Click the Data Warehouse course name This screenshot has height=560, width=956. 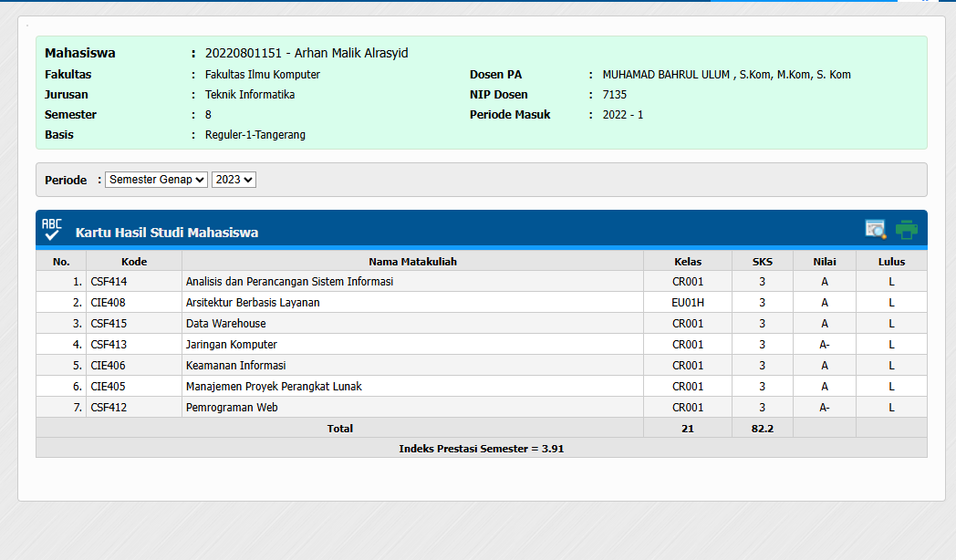(226, 324)
